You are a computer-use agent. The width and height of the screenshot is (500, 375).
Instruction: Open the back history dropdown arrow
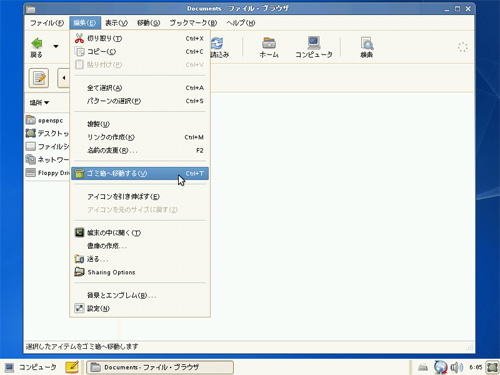point(56,46)
